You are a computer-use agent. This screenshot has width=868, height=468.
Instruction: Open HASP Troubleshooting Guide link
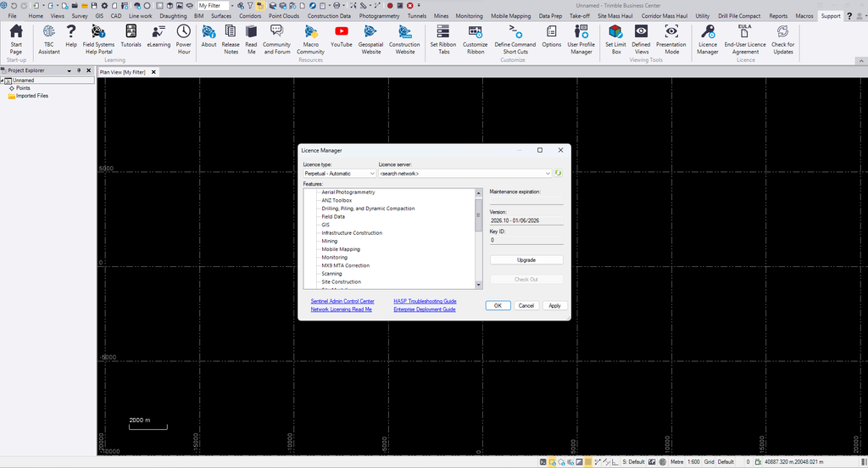(x=426, y=301)
